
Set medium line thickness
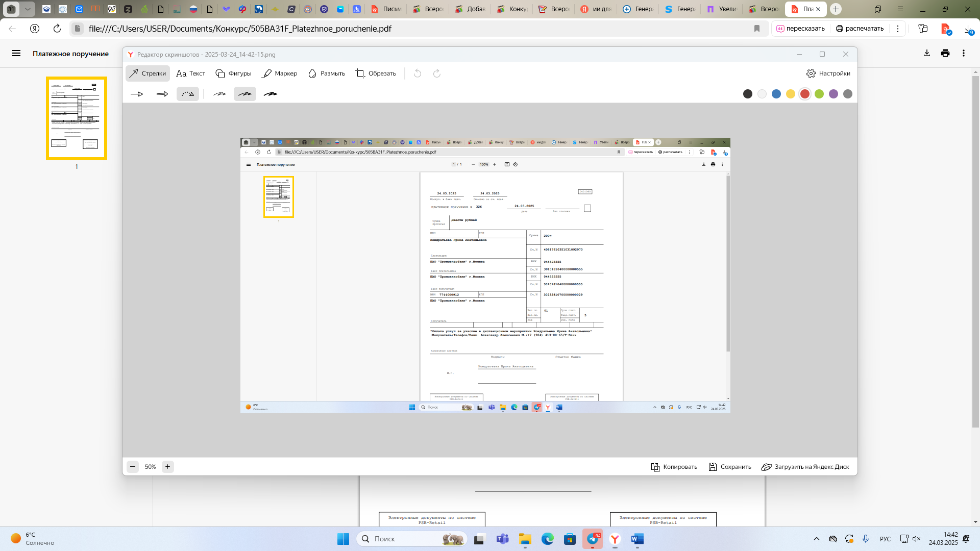pyautogui.click(x=245, y=94)
